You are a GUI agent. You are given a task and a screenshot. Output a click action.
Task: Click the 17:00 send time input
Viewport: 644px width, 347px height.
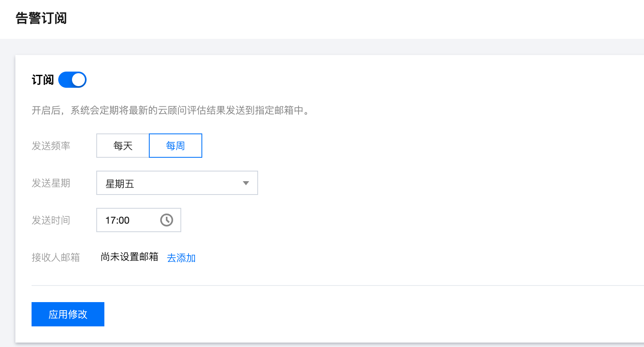pos(125,220)
